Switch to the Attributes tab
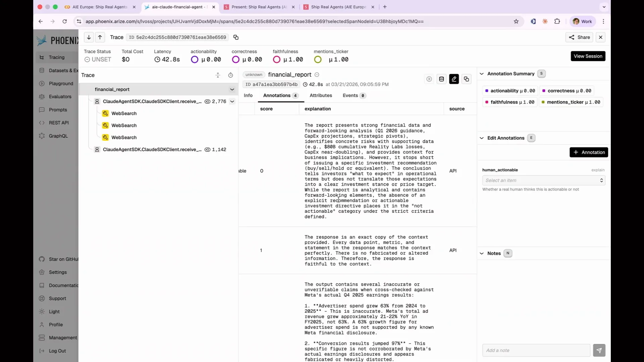 (321, 96)
